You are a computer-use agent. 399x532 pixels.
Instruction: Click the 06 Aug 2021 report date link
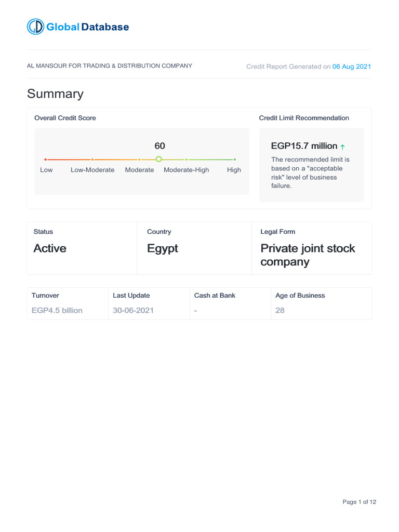(x=352, y=66)
